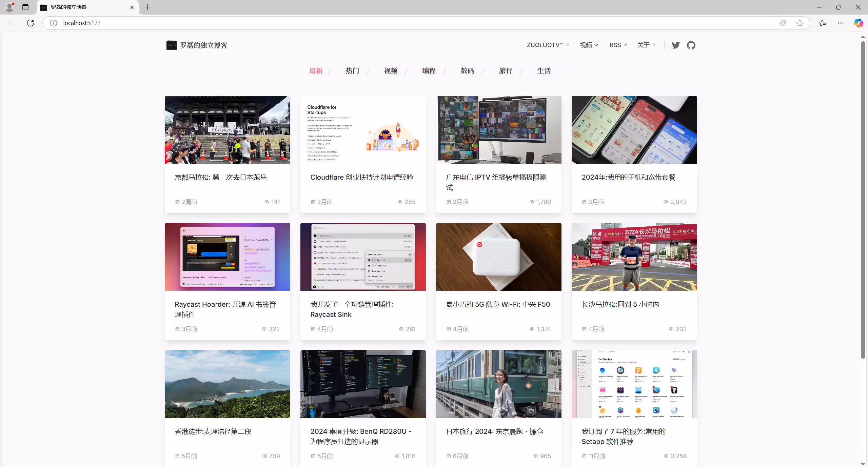
Task: Select the 热门 category tab
Action: (352, 70)
